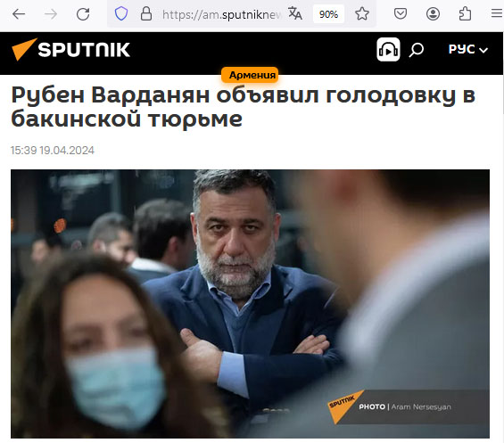The width and height of the screenshot is (504, 443).
Task: Open the Firefox account profile icon
Action: click(433, 13)
